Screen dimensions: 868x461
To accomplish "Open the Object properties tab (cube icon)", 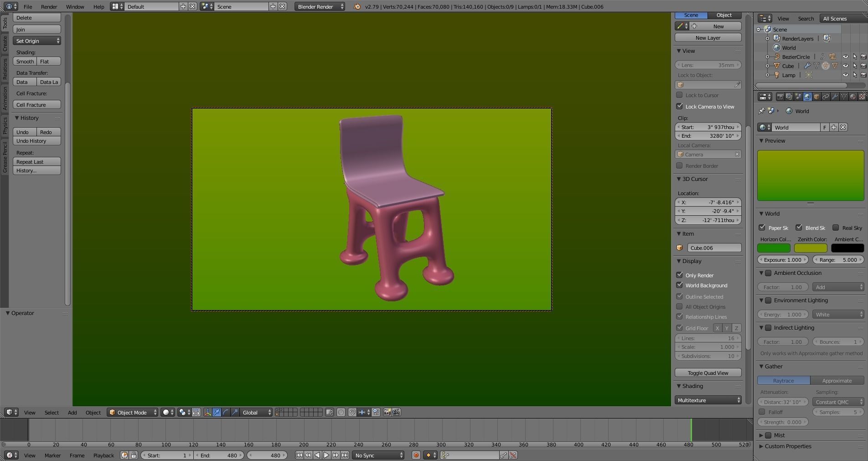I will [816, 97].
